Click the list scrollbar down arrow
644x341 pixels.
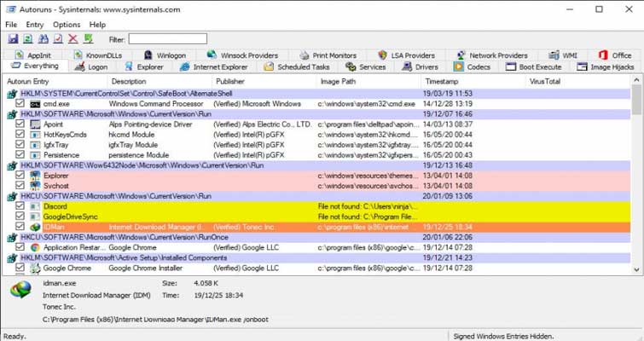tap(636, 269)
